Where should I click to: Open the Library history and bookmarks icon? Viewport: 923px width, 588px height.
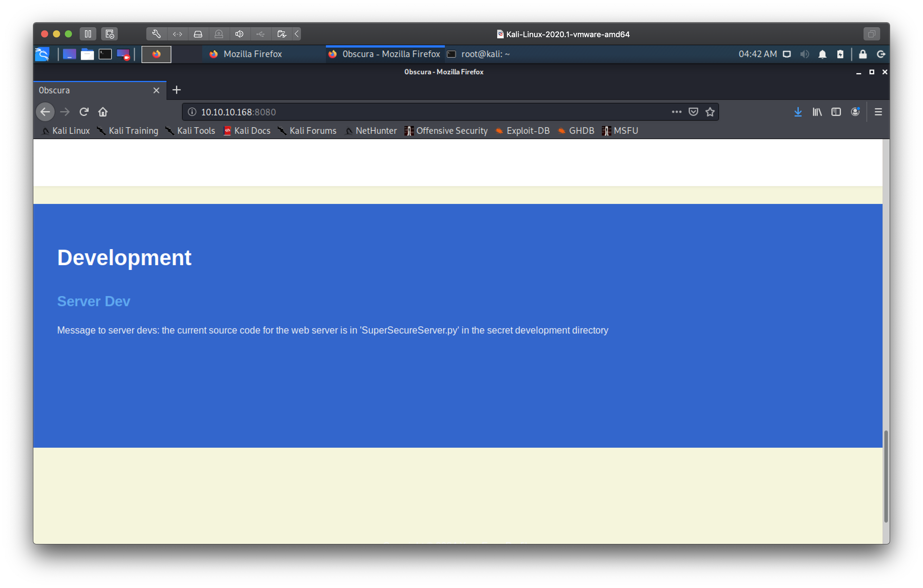coord(817,112)
